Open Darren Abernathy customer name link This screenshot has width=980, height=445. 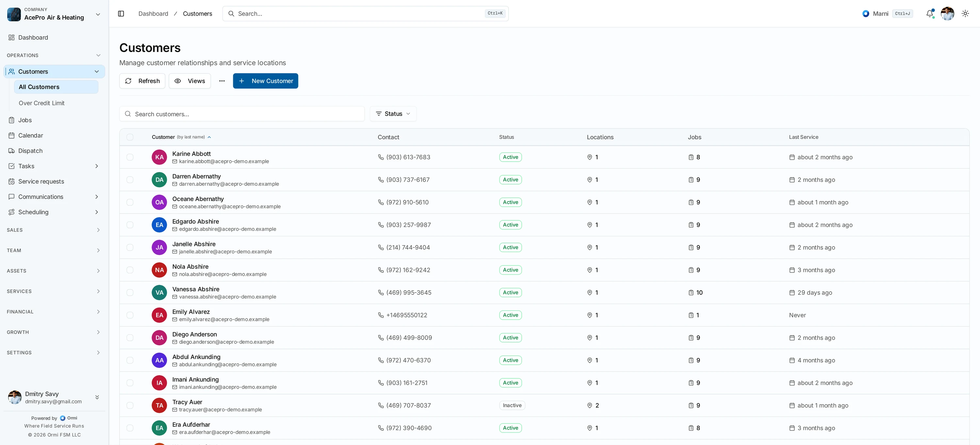point(196,176)
